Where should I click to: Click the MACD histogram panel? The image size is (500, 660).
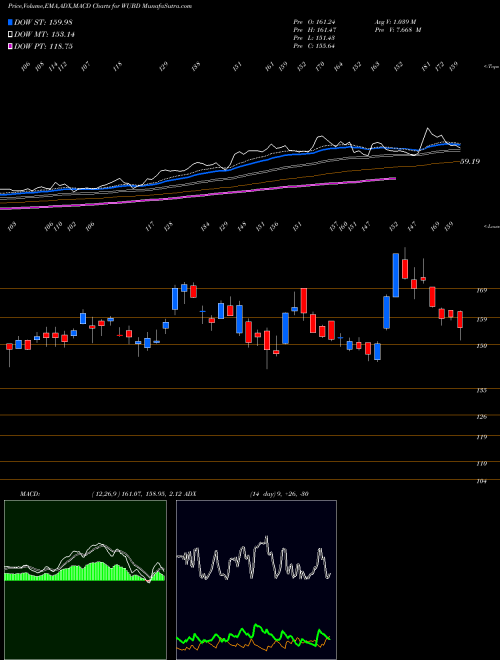85,580
